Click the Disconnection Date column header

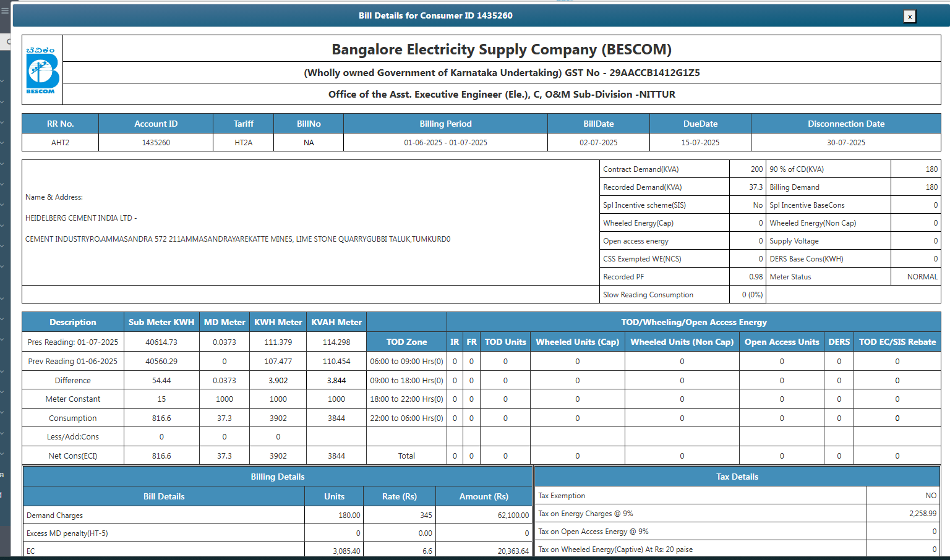click(846, 124)
